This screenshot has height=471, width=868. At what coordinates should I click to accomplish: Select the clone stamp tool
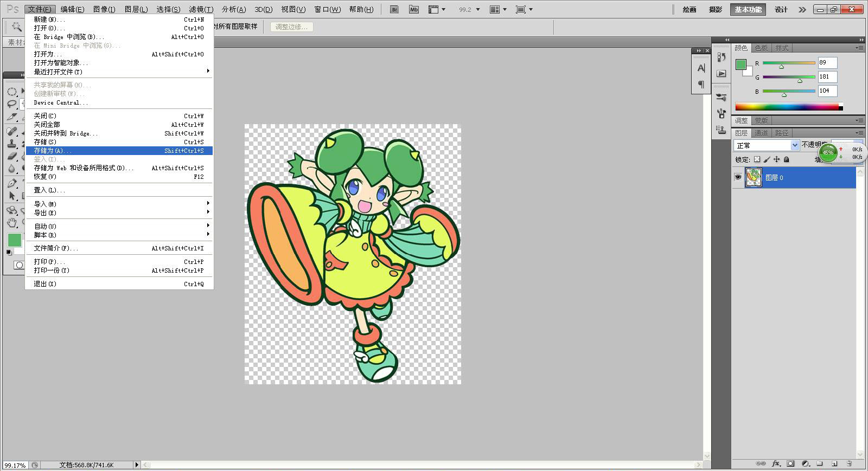click(x=11, y=143)
